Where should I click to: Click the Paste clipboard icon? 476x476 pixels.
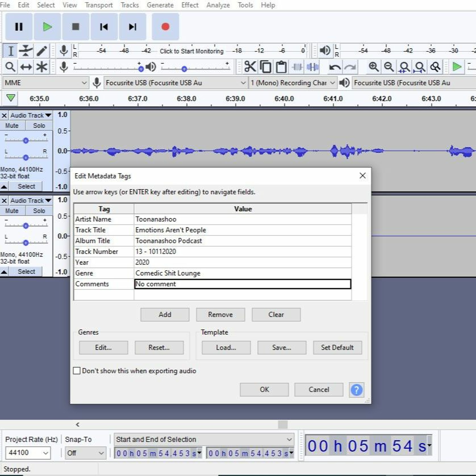point(281,67)
